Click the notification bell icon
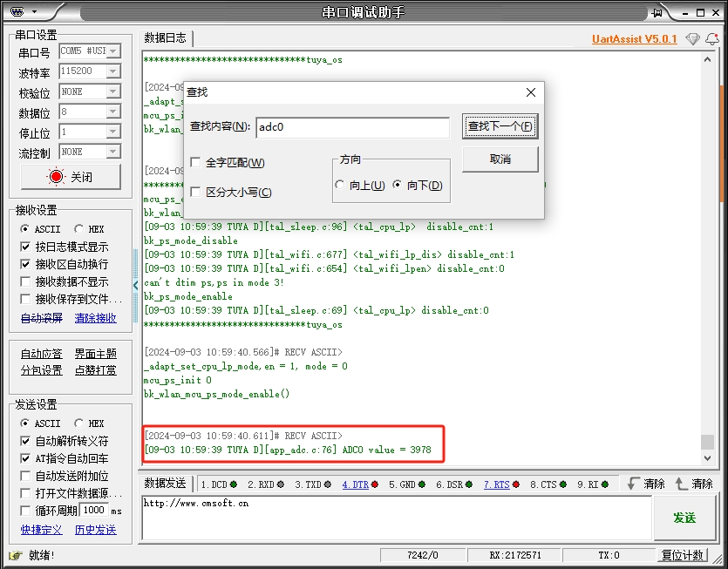The image size is (728, 569). (713, 39)
